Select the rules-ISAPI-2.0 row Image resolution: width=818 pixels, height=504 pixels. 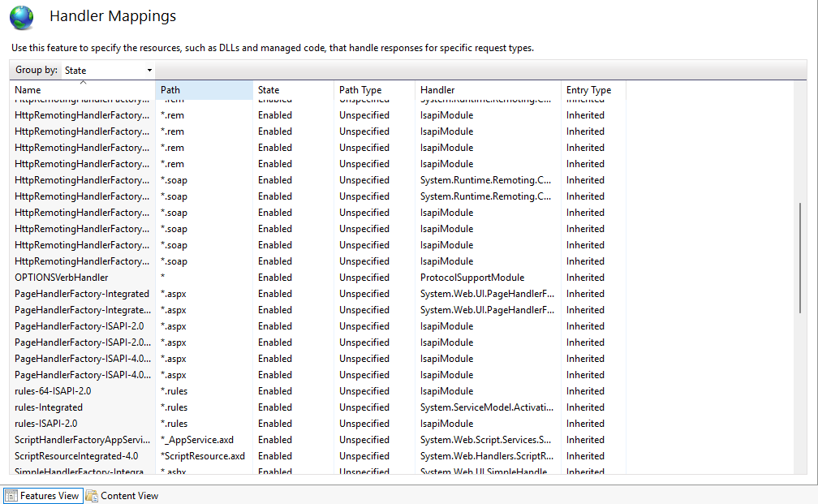tap(318, 423)
